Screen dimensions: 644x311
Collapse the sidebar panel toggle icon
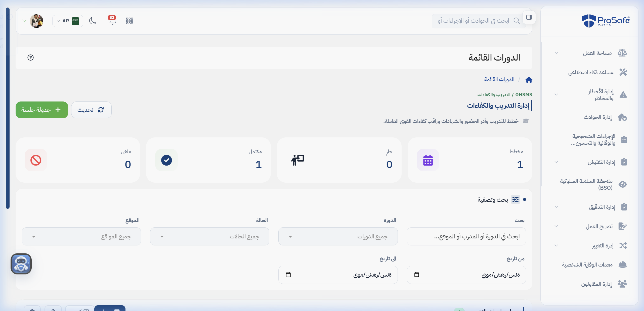pyautogui.click(x=529, y=17)
